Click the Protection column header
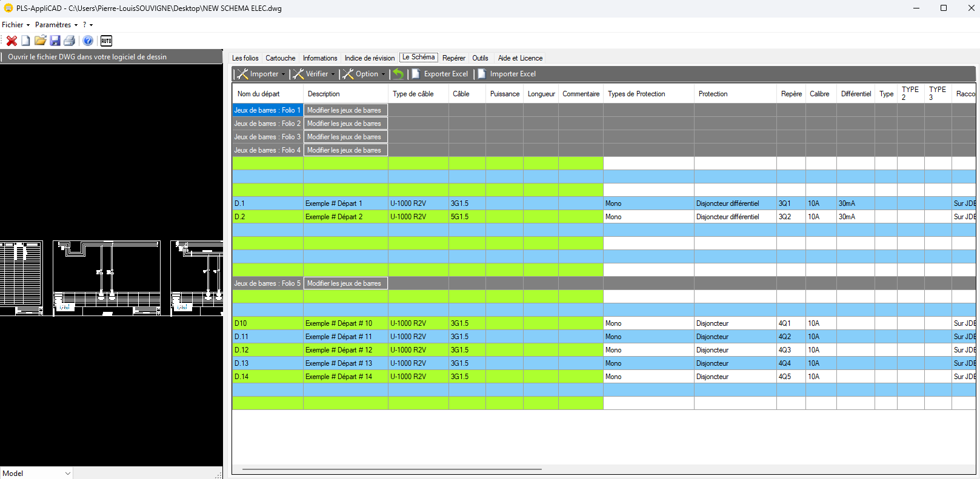The width and height of the screenshot is (980, 479). (735, 94)
